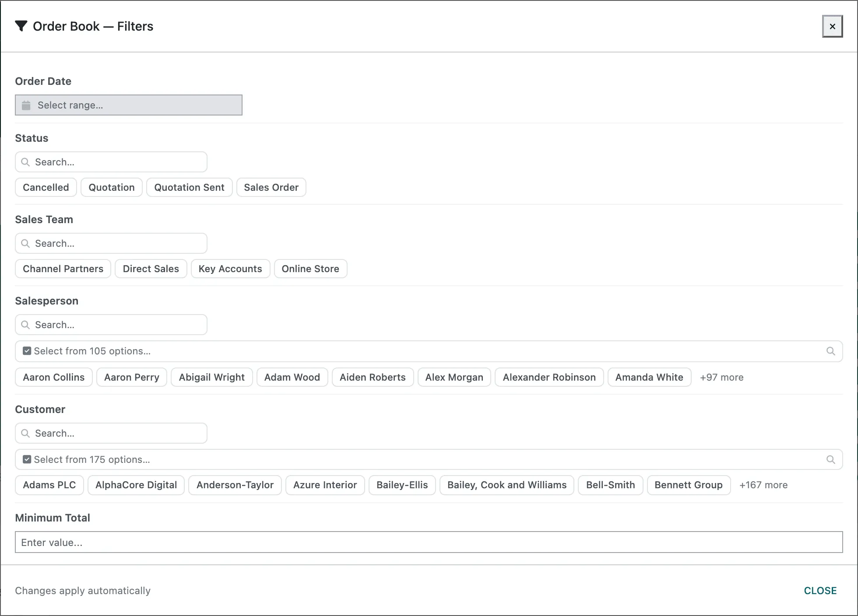Focus the Salesperson search field
The image size is (858, 616).
click(x=111, y=325)
